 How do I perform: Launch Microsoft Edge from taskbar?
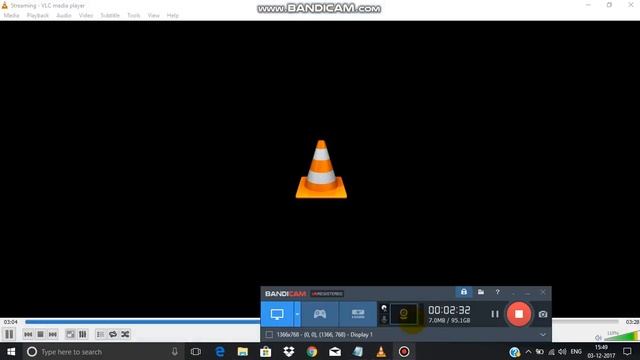(220, 351)
